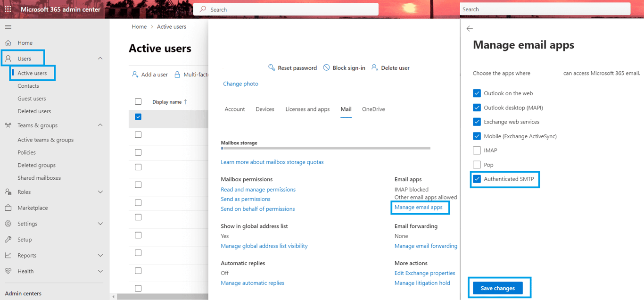The height and width of the screenshot is (300, 644).
Task: Click the Teams & groups people icon
Action: [8, 125]
